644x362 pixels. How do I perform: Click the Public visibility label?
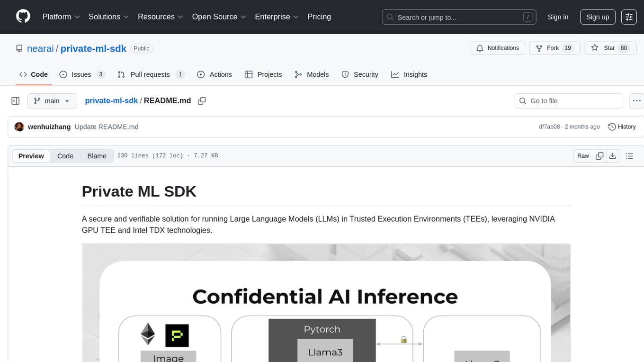[x=141, y=48]
